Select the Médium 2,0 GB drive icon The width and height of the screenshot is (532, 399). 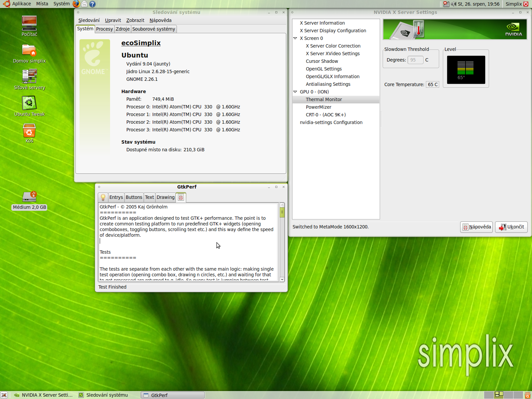[x=29, y=200]
